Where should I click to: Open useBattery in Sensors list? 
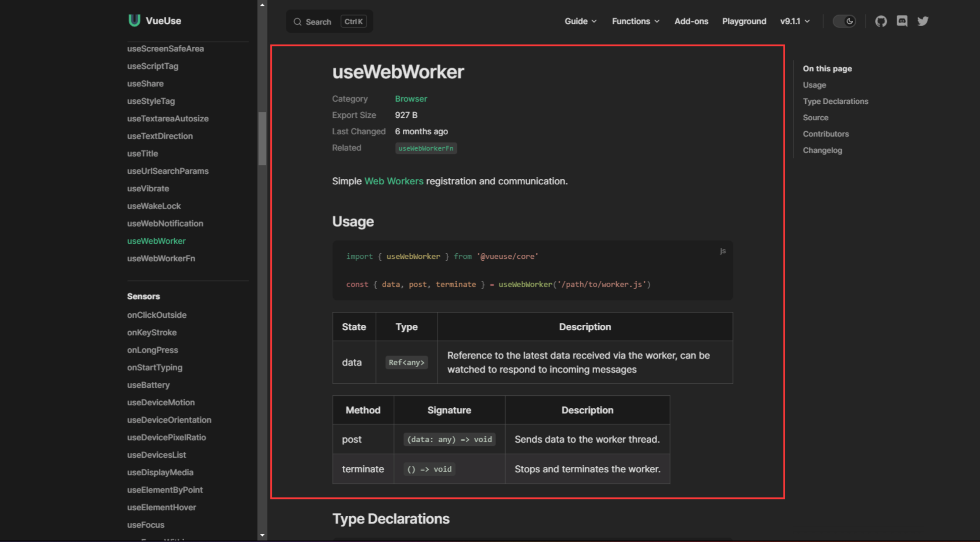tap(148, 385)
